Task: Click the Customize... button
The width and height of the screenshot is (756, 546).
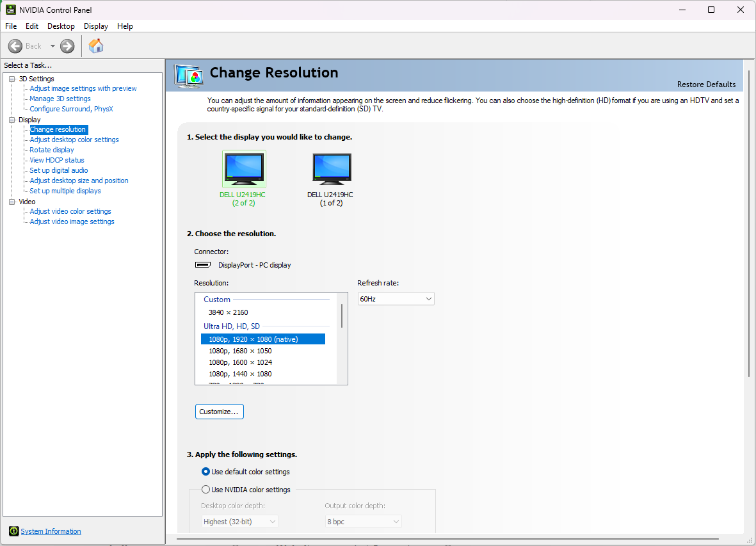Action: point(220,412)
